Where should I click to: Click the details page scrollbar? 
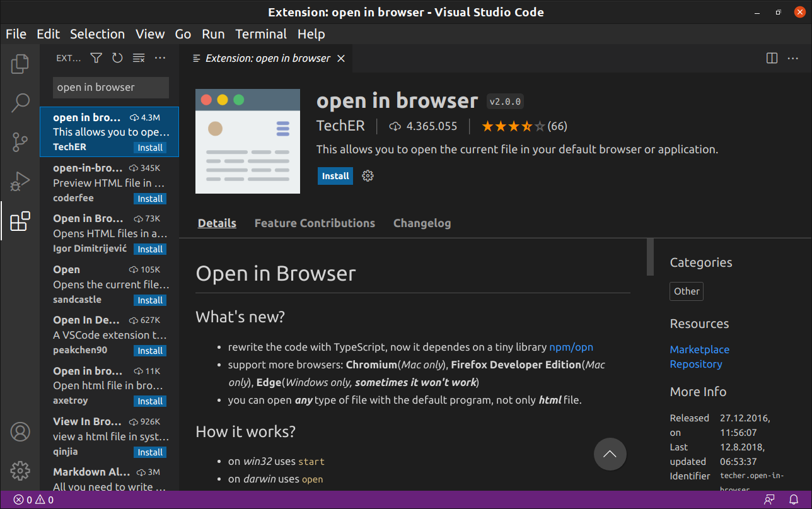[x=650, y=257]
